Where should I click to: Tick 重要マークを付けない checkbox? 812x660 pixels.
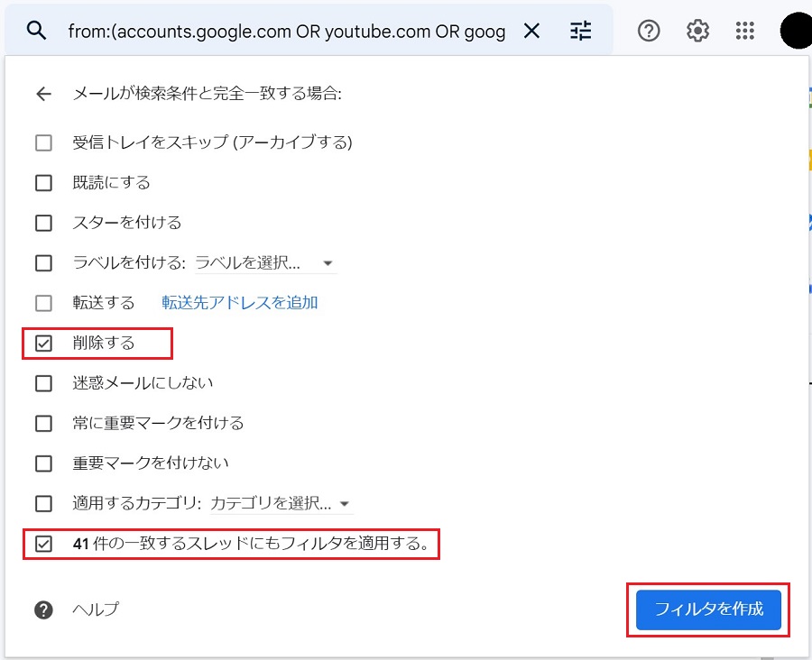pyautogui.click(x=43, y=463)
